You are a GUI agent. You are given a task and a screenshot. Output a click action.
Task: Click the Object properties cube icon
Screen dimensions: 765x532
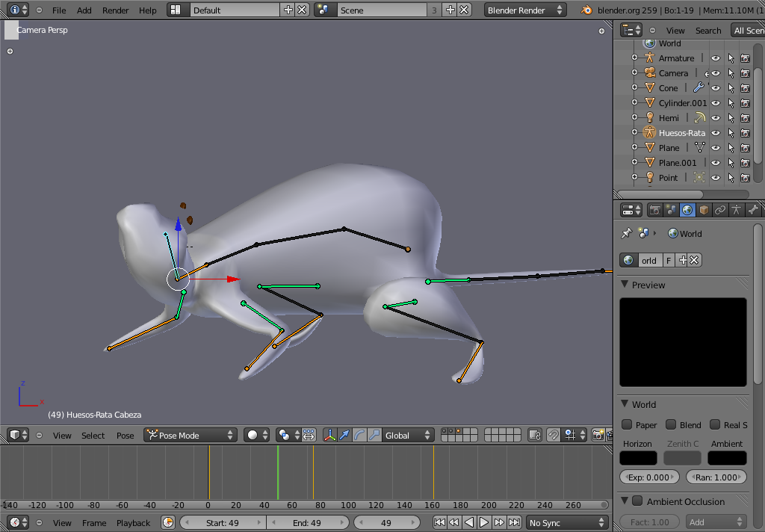click(704, 211)
